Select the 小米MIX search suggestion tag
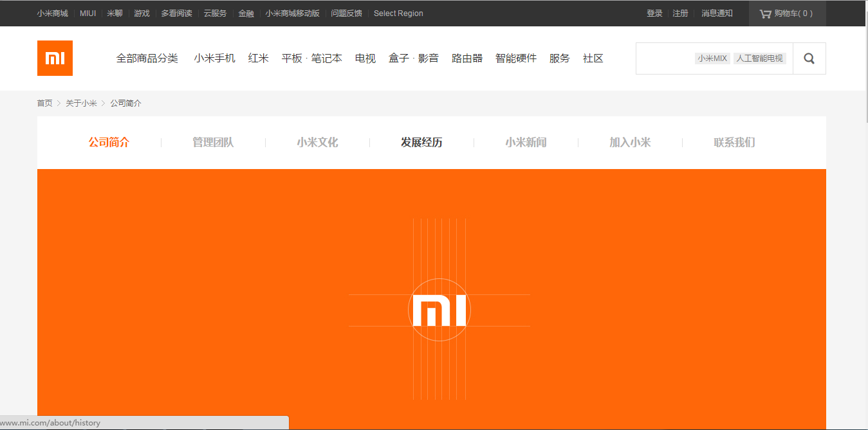Screen dimensions: 868x430 pyautogui.click(x=712, y=58)
